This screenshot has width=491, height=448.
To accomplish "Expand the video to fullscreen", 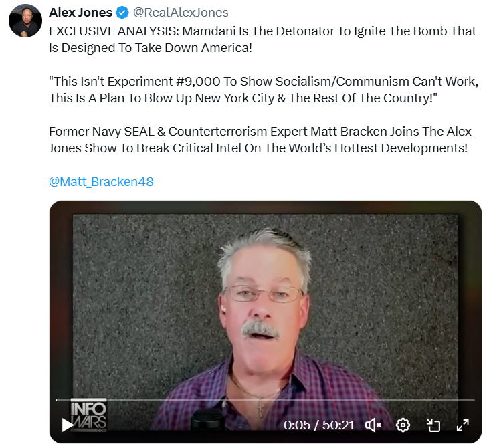I will pyautogui.click(x=463, y=425).
